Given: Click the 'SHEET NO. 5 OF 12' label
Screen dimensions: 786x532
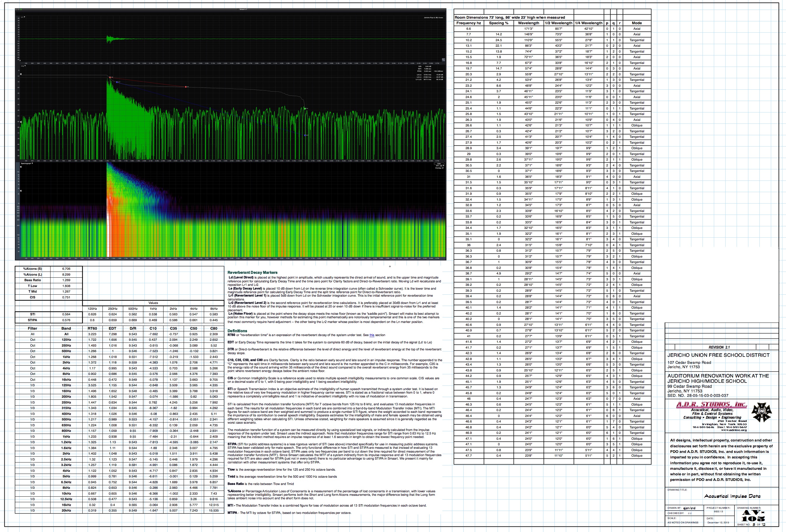Looking at the screenshot, I should (751, 525).
